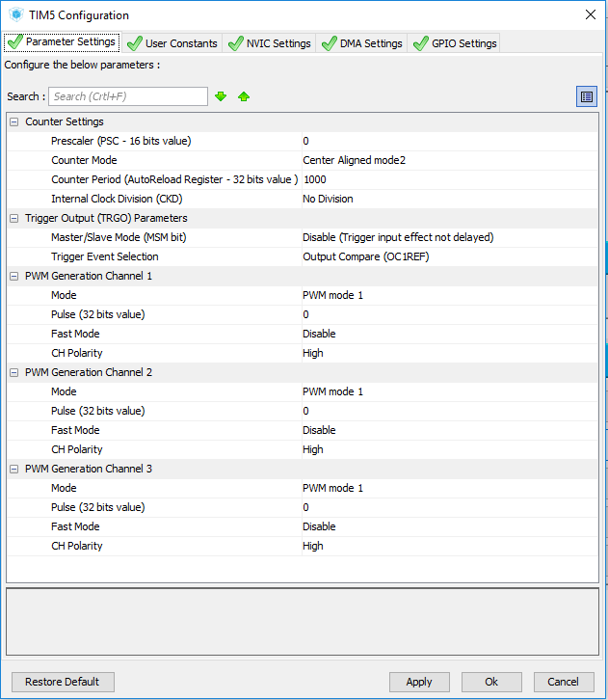
Task: Edit the Counter Period value 1000
Action: (x=315, y=179)
